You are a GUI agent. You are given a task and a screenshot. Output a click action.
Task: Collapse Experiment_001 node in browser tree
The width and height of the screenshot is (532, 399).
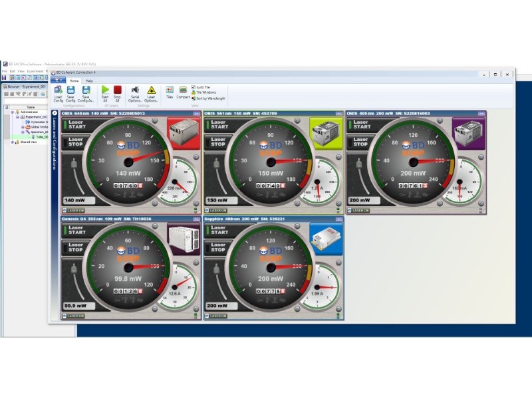pos(18,117)
